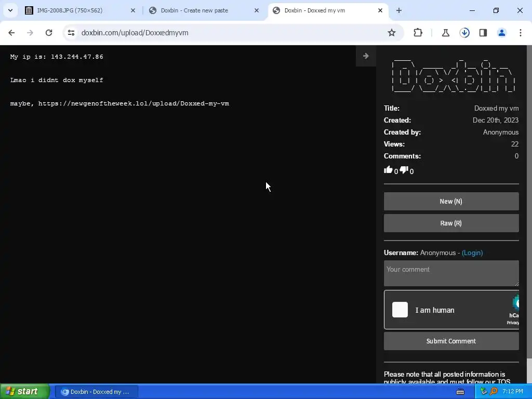Click the IP address line text
This screenshot has height=399, width=532.
click(57, 57)
